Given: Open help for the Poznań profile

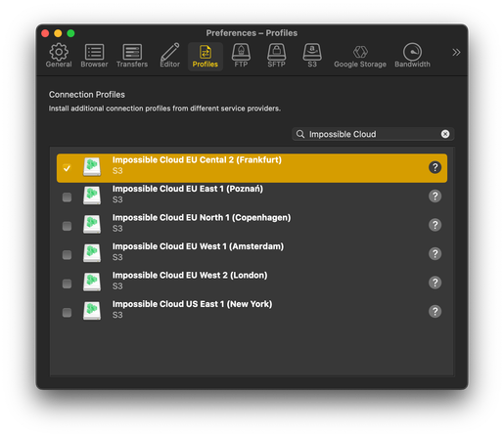Looking at the screenshot, I should coord(435,197).
